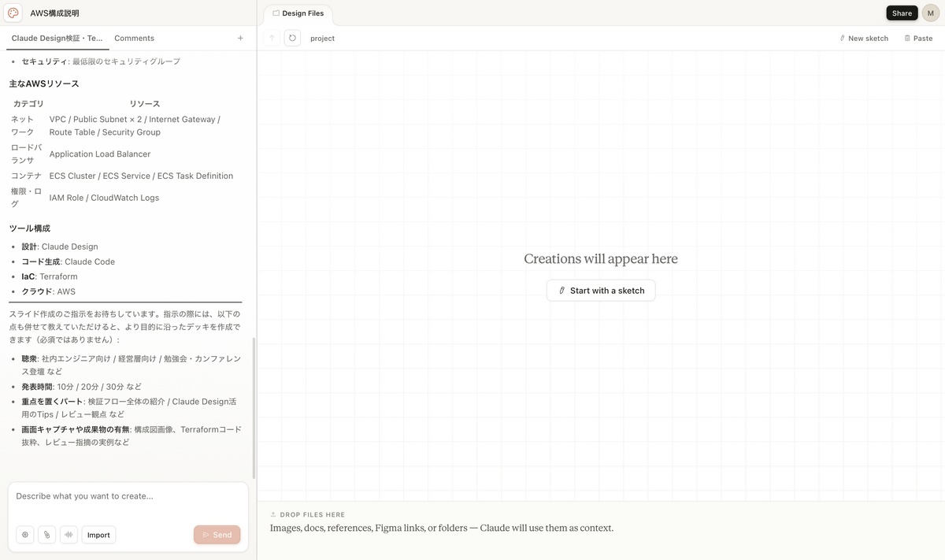Click the Share button
945x560 pixels.
[902, 13]
